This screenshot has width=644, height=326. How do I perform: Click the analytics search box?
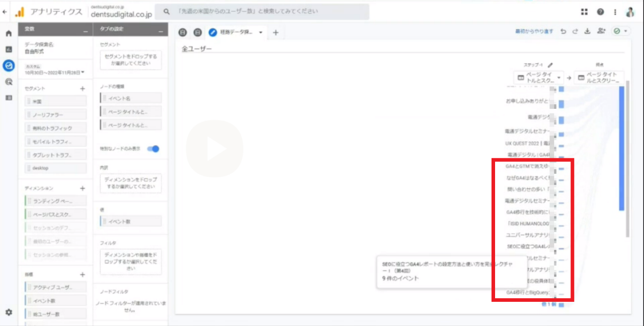pos(262,12)
